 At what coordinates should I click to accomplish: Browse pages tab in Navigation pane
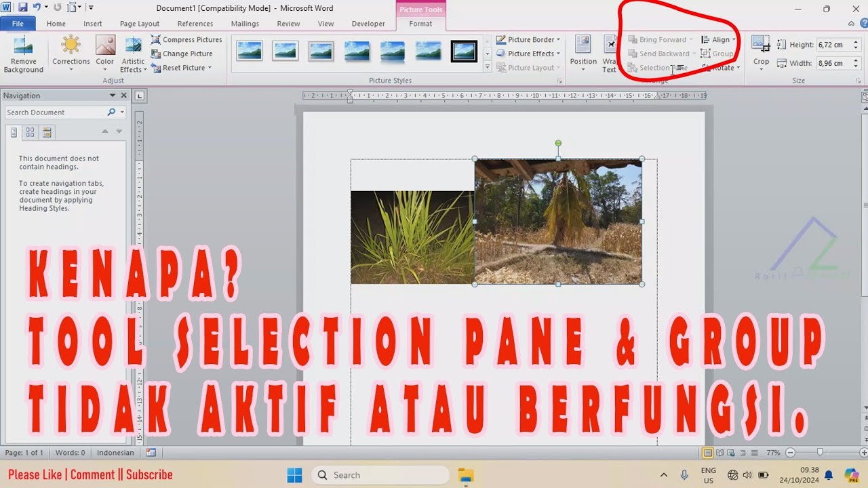(30, 132)
